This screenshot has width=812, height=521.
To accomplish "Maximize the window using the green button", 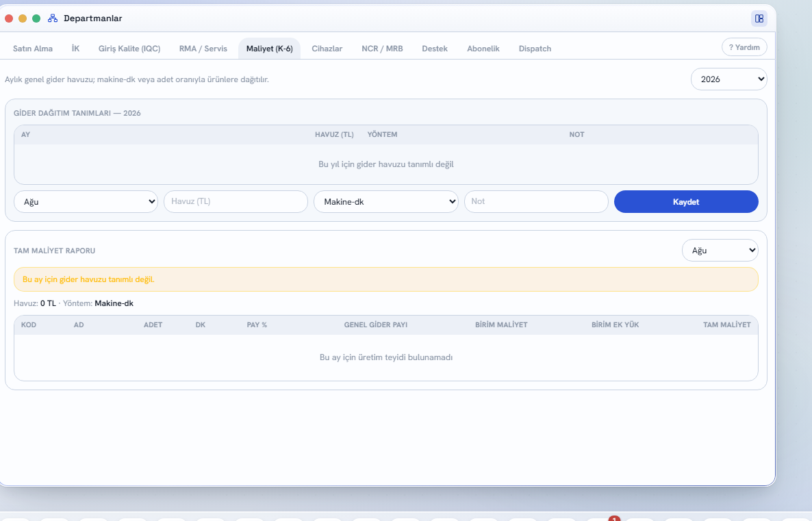I will 36,18.
